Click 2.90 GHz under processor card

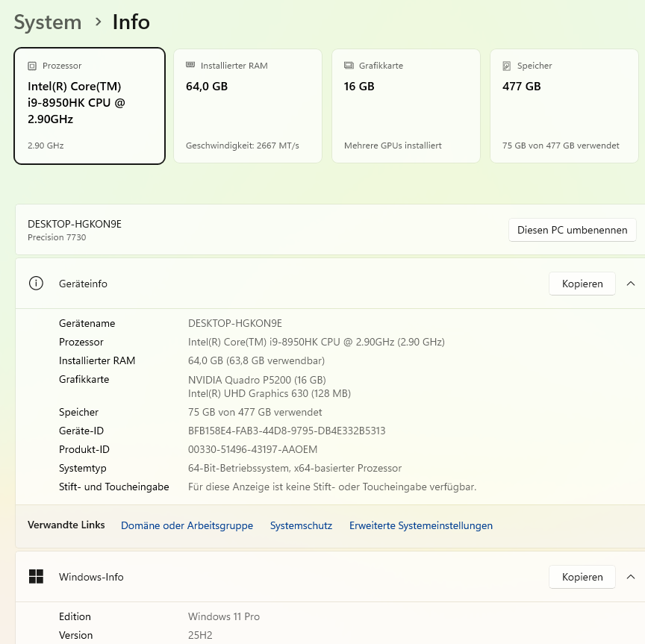(46, 146)
